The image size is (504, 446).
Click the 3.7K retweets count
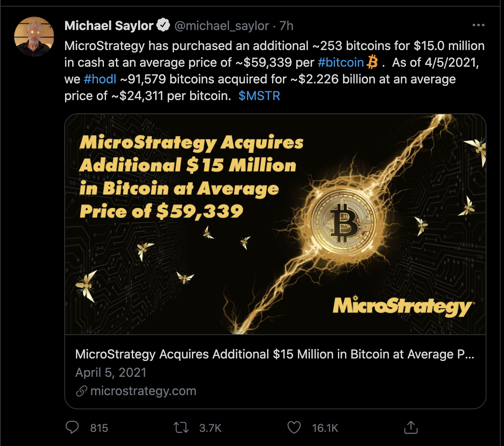(209, 427)
